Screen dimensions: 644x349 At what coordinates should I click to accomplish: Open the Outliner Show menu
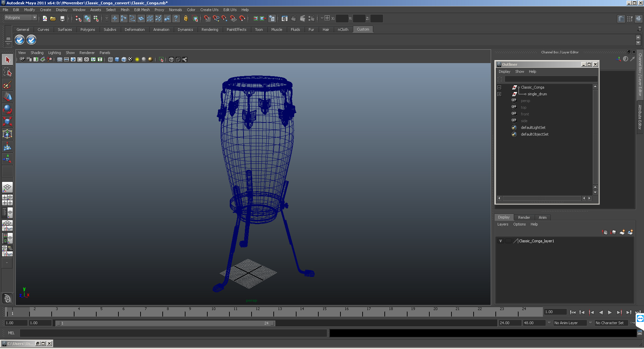[520, 71]
